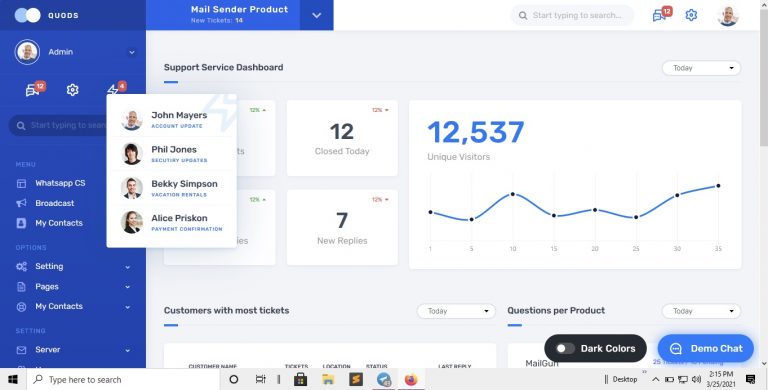Open Microsoft Store taskbar icon
This screenshot has height=390, width=768.
[300, 379]
